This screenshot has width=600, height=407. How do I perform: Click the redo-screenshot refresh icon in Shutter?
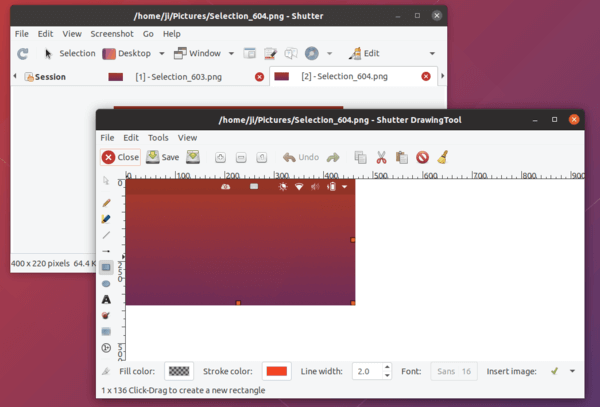(23, 54)
